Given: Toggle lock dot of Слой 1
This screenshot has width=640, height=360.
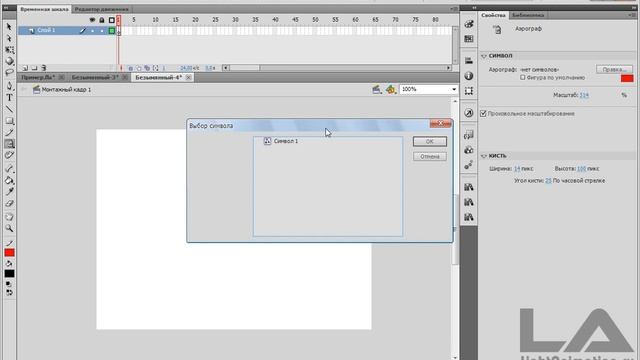Looking at the screenshot, I should pos(102,31).
